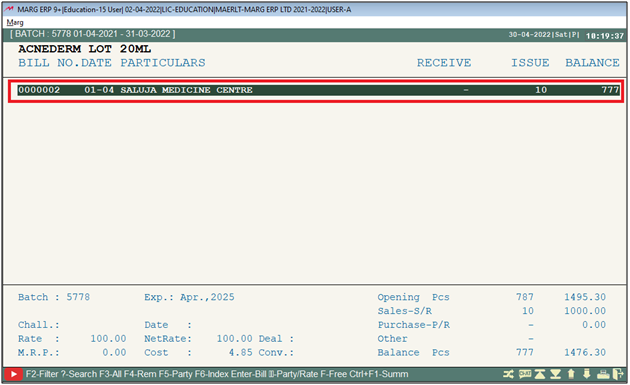Click the Ctrl+F1-Summ shortcut label
The height and width of the screenshot is (385, 630).
point(378,374)
